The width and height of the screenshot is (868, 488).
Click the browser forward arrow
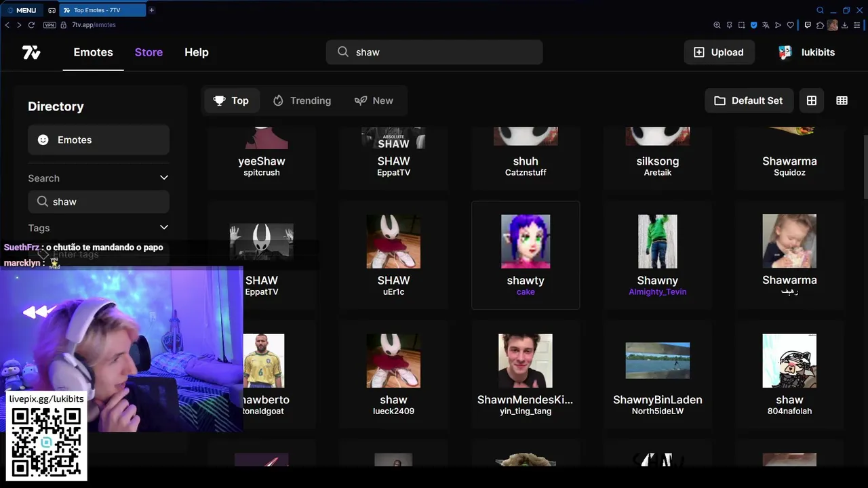19,25
